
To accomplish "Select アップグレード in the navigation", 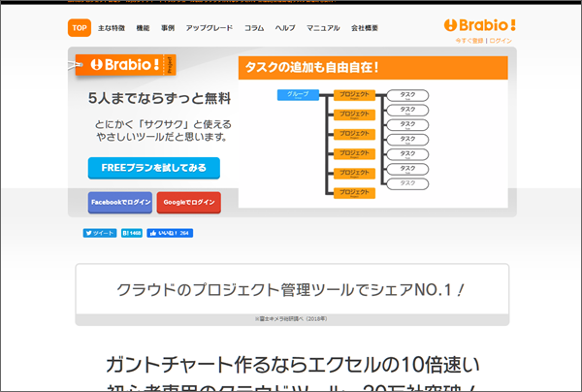I will [209, 27].
